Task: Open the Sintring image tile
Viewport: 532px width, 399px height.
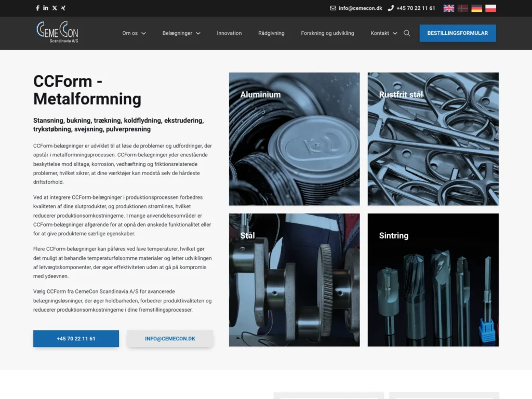Action: pos(433,280)
